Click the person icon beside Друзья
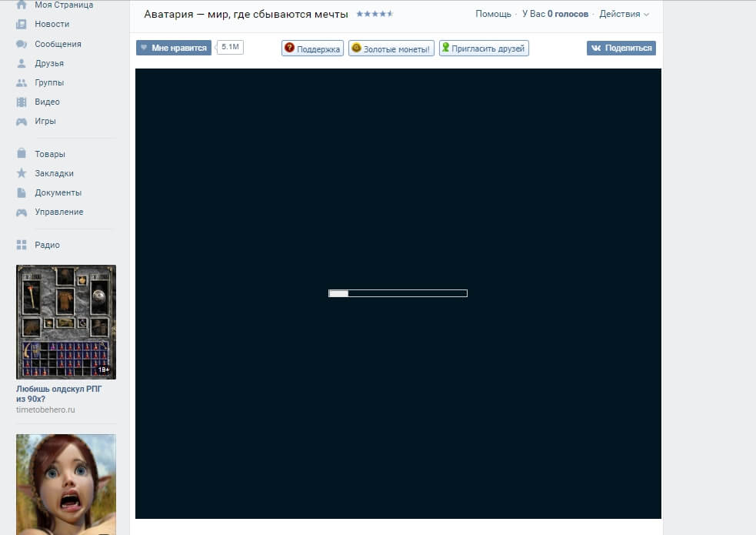 [22, 63]
